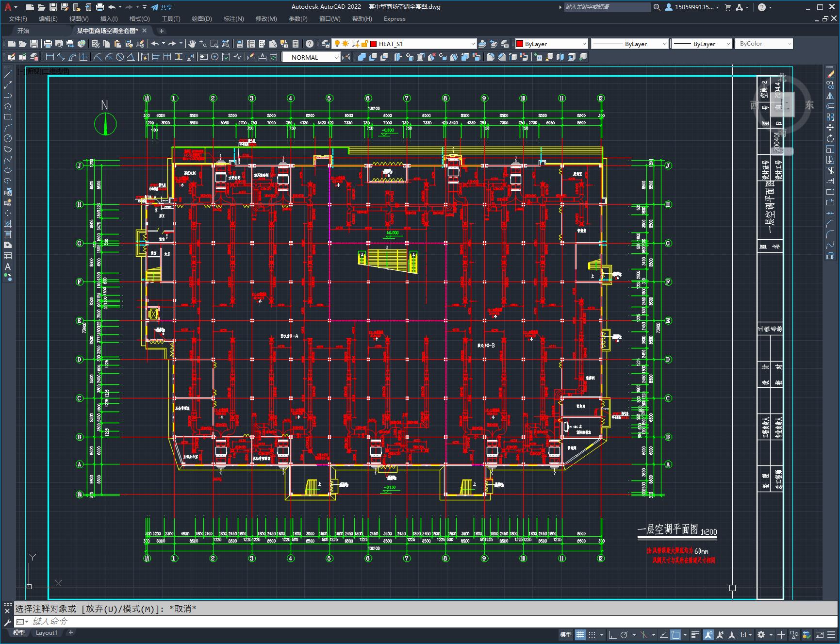The width and height of the screenshot is (840, 644).
Task: Select the Line tool in draw toolbar
Action: click(x=8, y=74)
